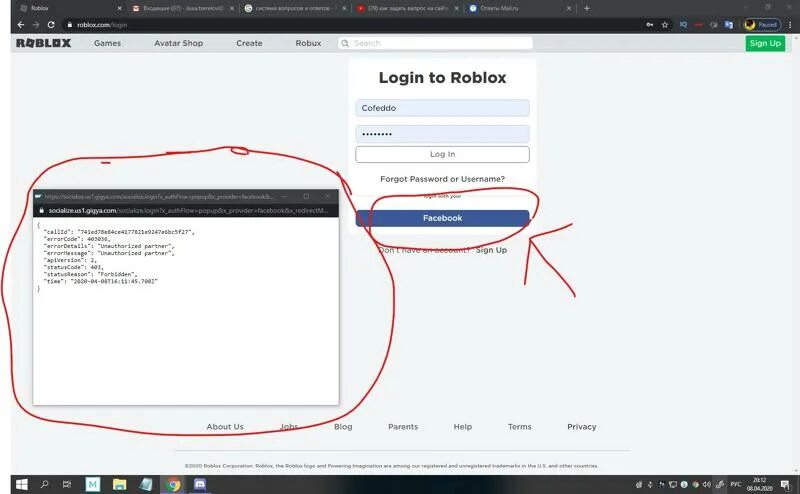The image size is (800, 494).
Task: Focus the username field containing Cofeddo
Action: 442,108
